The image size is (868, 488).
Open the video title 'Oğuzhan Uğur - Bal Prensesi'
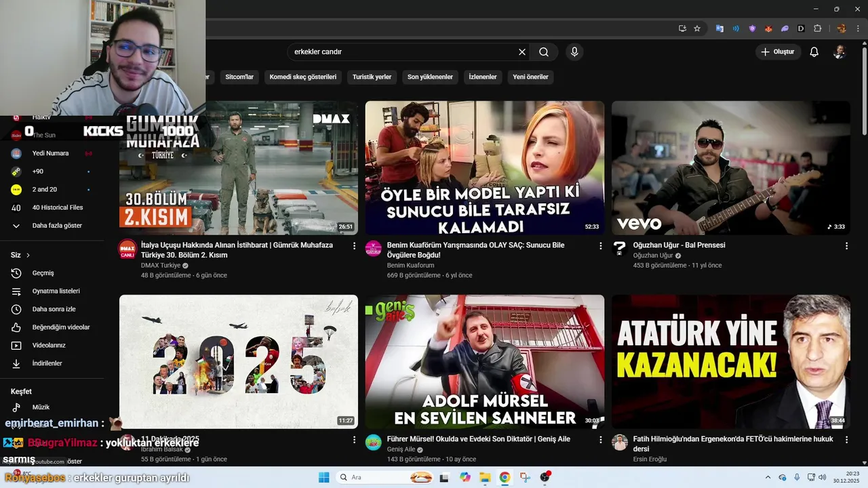[x=679, y=245]
